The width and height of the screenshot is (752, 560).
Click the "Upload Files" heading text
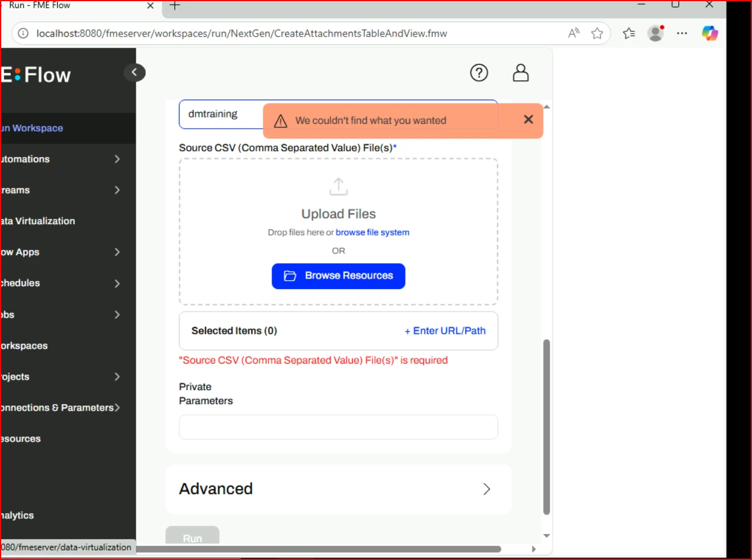(x=338, y=214)
